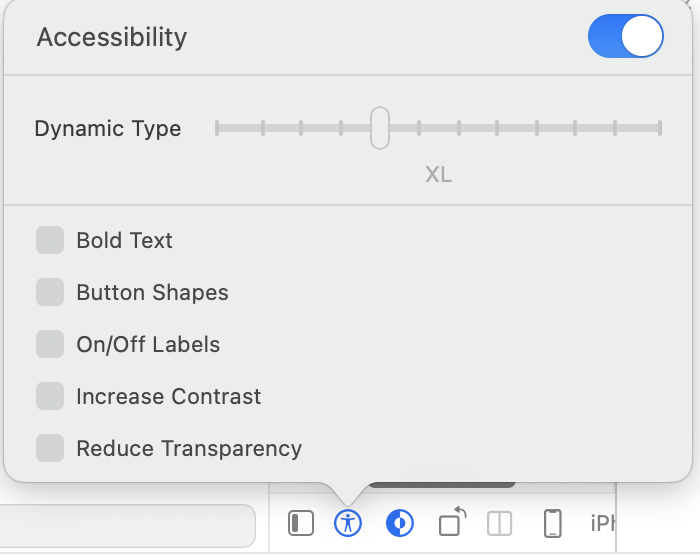The width and height of the screenshot is (700, 560).
Task: Enable the Bold Text checkbox
Action: [50, 240]
